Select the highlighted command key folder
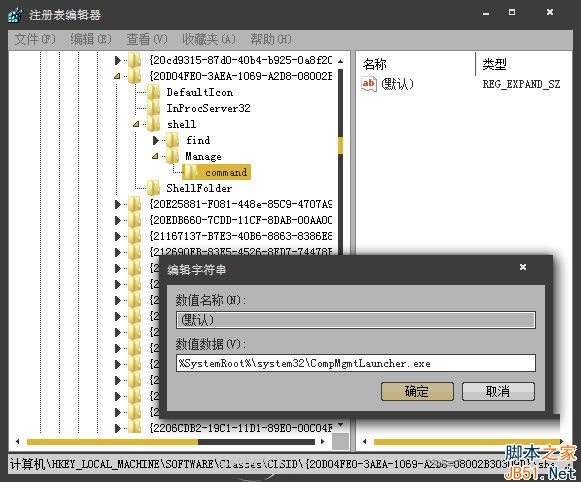 [x=217, y=172]
